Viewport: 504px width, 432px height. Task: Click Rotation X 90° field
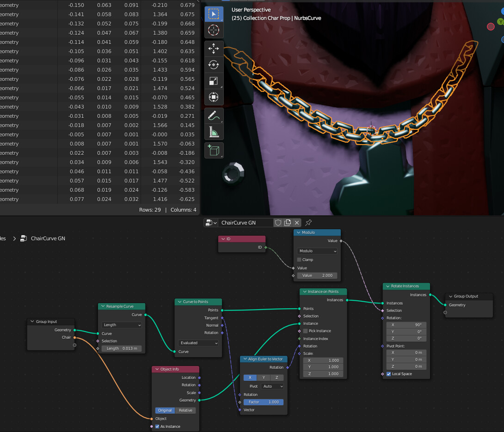(406, 325)
